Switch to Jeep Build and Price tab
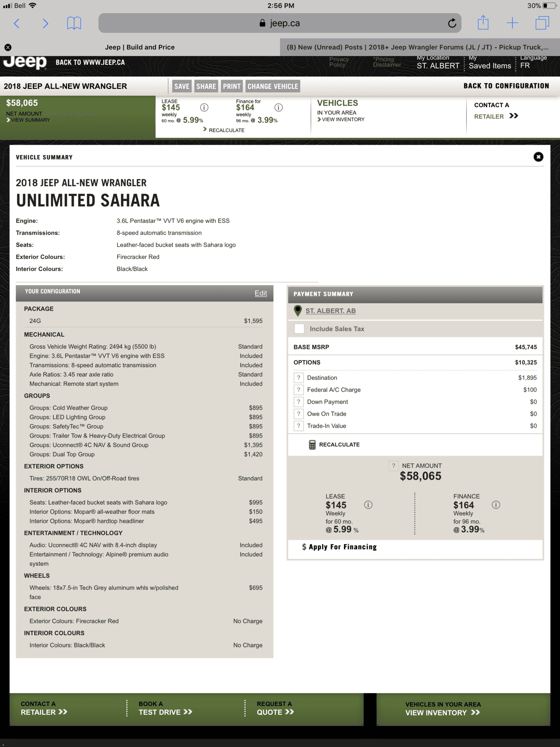Image resolution: width=560 pixels, height=747 pixels. pyautogui.click(x=140, y=47)
